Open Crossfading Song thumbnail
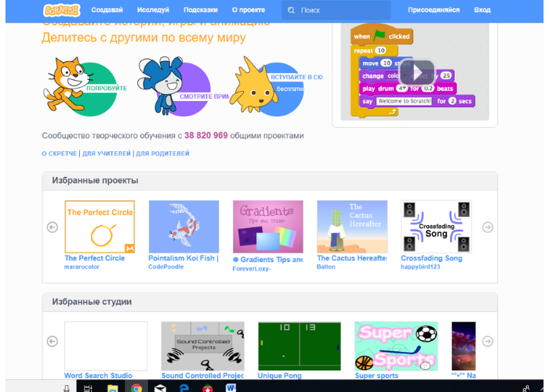The width and height of the screenshot is (549, 392). (x=436, y=227)
